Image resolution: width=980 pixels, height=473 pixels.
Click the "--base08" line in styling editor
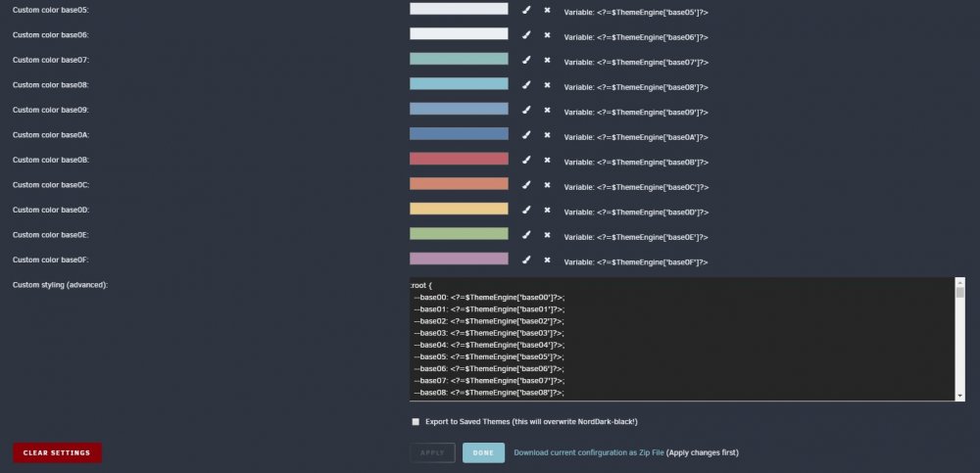click(x=489, y=393)
